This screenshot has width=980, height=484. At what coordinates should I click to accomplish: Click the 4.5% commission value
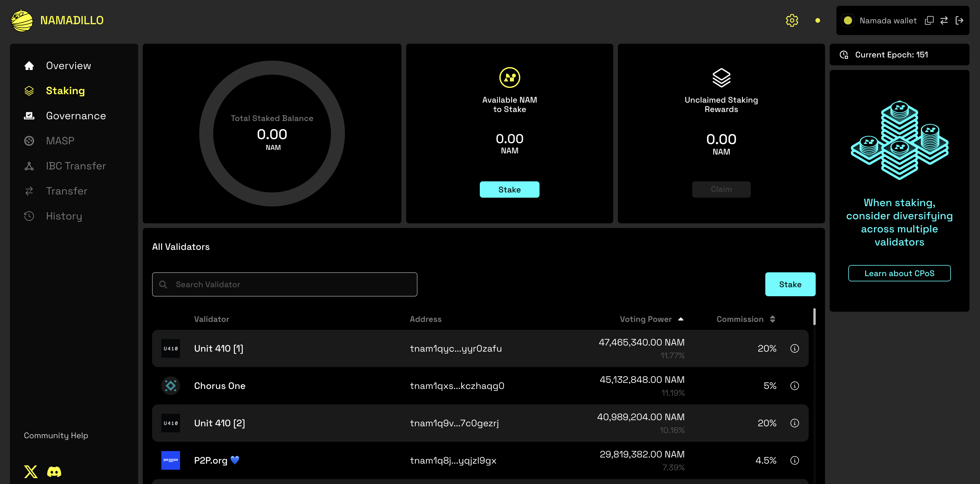point(765,460)
